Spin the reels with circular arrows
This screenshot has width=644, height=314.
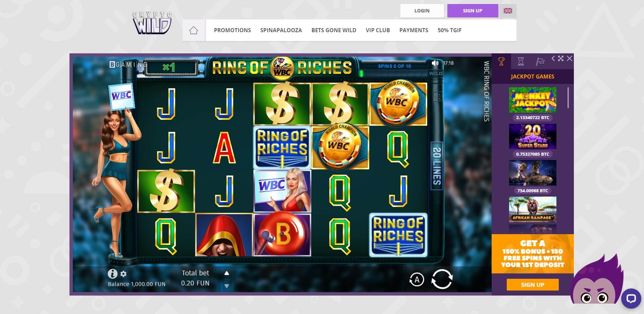click(442, 279)
